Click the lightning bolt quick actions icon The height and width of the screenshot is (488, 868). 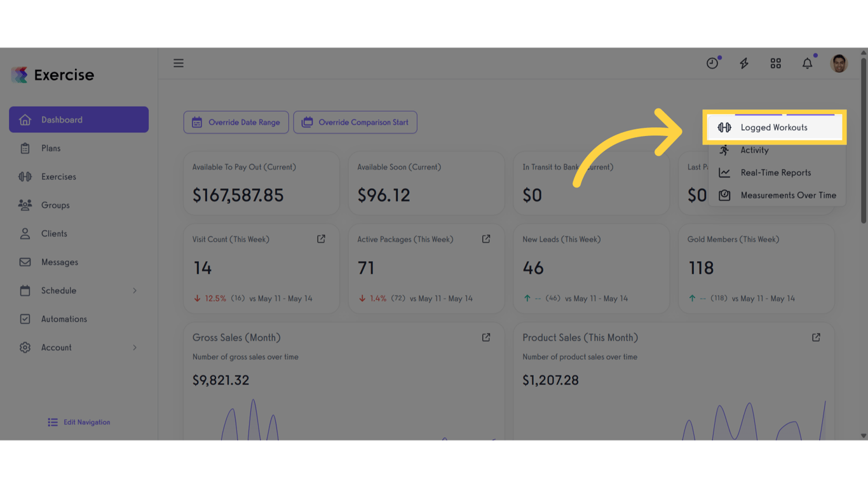(744, 63)
